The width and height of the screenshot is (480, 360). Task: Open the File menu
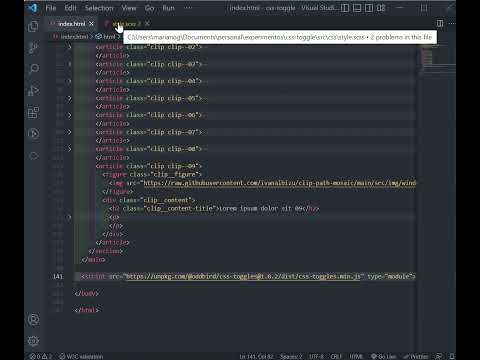tap(51, 8)
